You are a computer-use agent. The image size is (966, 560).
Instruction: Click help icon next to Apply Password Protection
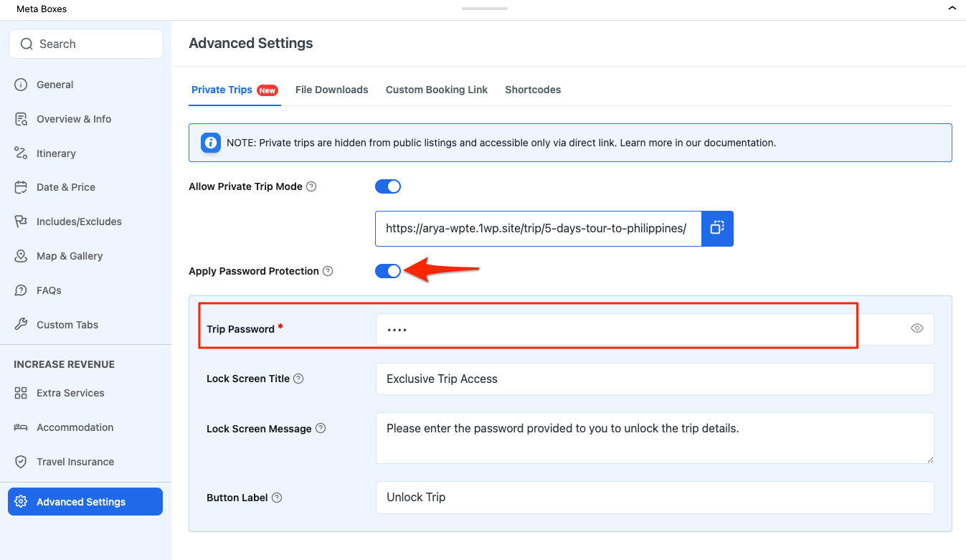point(328,271)
